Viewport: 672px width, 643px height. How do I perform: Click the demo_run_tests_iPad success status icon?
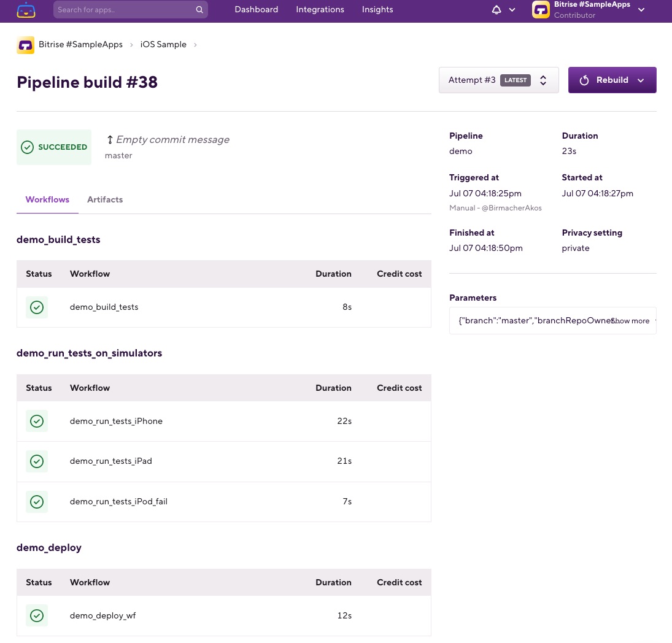tap(37, 461)
